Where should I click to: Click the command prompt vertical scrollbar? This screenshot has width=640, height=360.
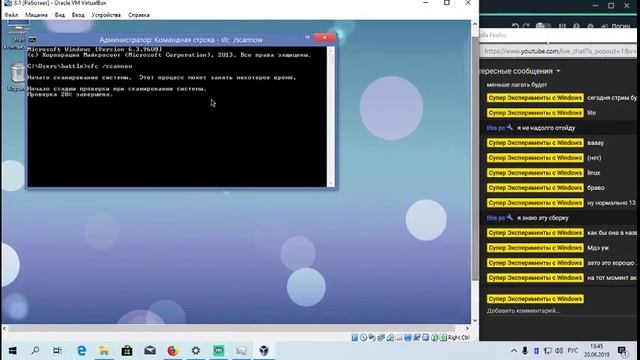click(331, 116)
